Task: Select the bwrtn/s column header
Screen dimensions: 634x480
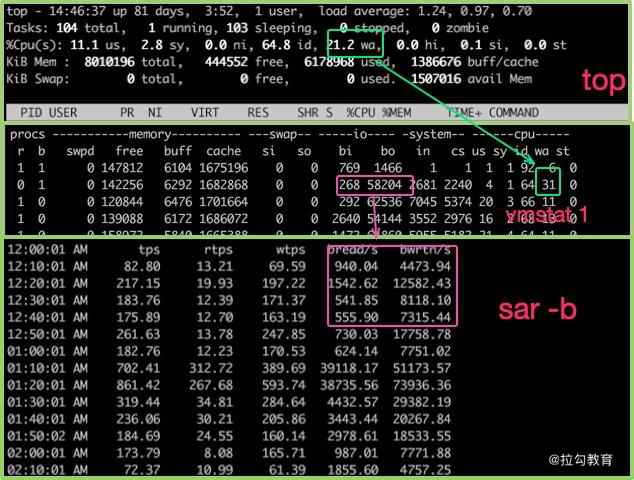Action: pos(424,248)
